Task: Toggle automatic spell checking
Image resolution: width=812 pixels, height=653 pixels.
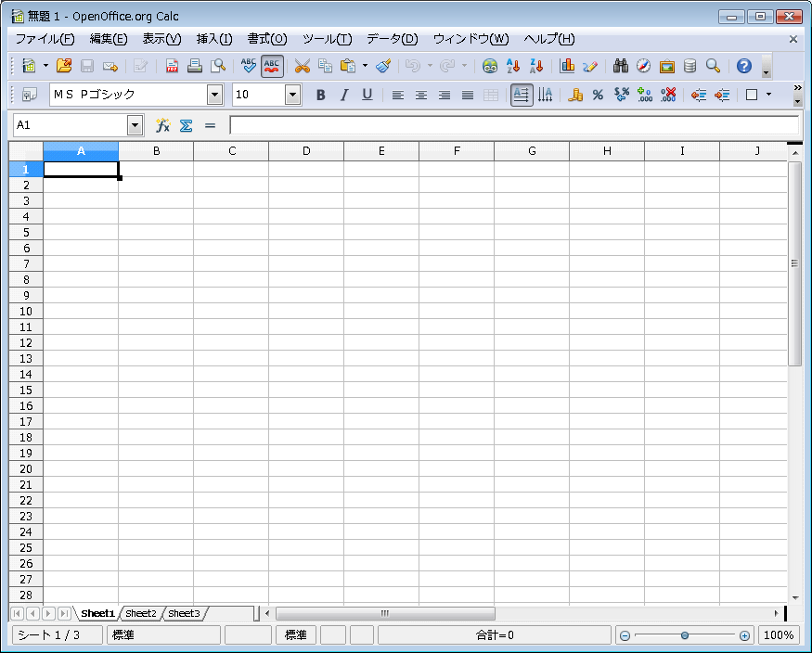Action: coord(272,66)
